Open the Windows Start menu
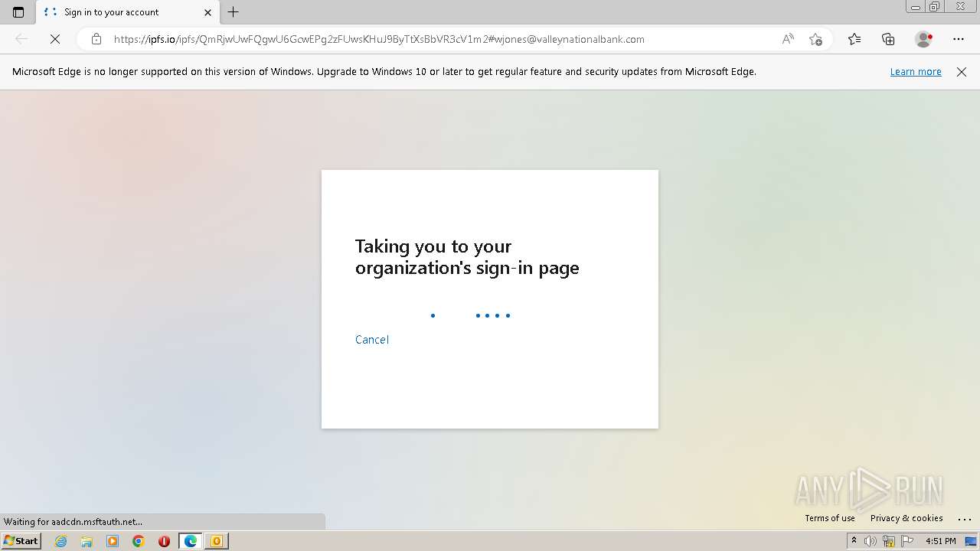 point(21,541)
